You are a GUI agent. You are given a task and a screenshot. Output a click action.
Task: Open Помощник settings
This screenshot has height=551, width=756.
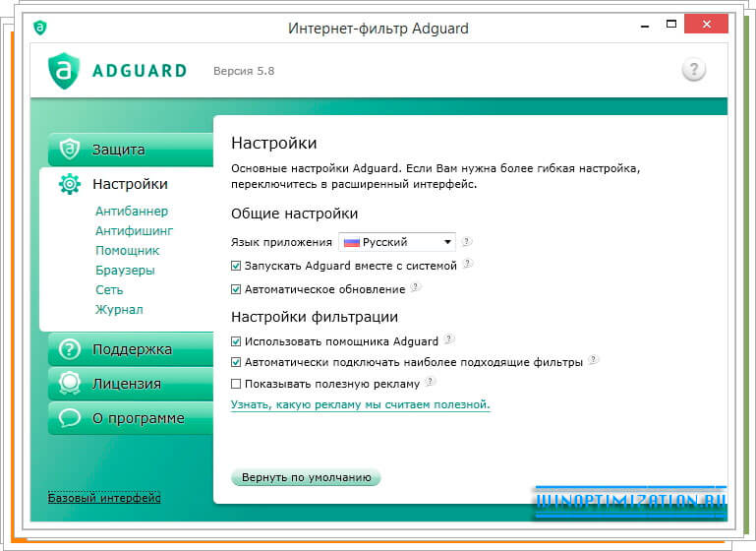click(x=127, y=251)
